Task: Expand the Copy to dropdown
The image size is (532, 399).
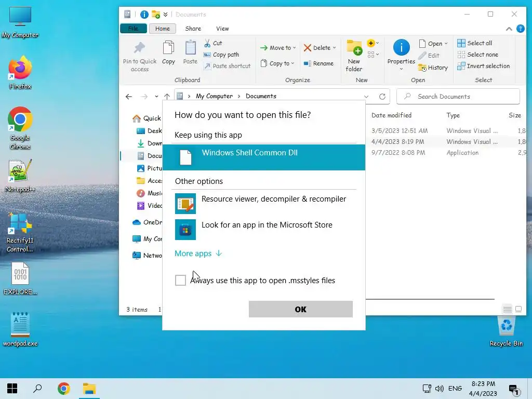Action: (292, 63)
